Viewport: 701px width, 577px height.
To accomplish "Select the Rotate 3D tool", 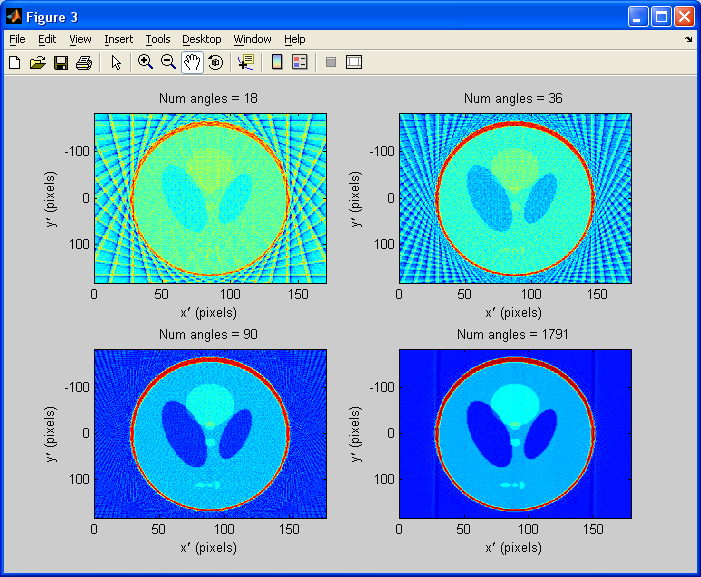I will pyautogui.click(x=216, y=62).
